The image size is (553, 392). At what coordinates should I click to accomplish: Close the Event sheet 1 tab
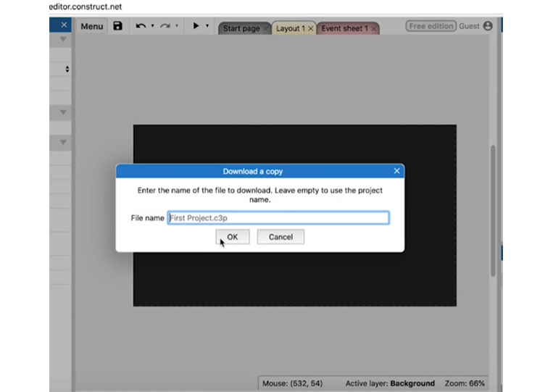coord(374,28)
